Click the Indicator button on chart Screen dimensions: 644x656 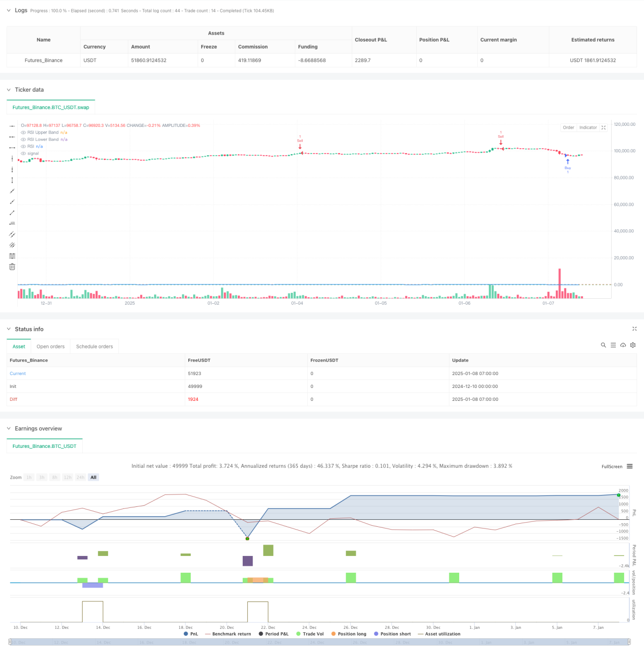tap(588, 128)
